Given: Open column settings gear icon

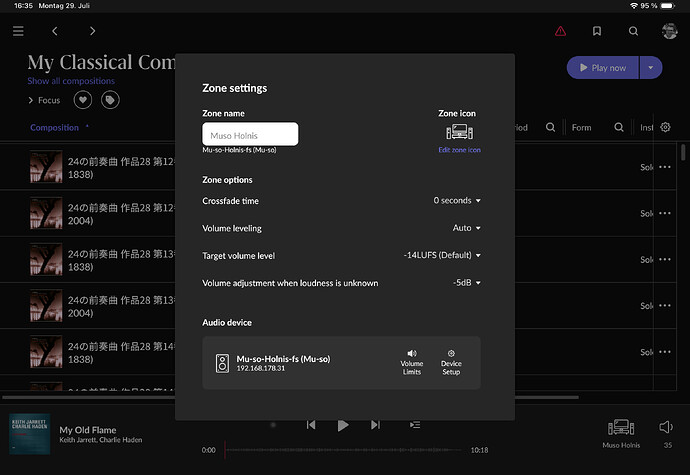Looking at the screenshot, I should (665, 127).
